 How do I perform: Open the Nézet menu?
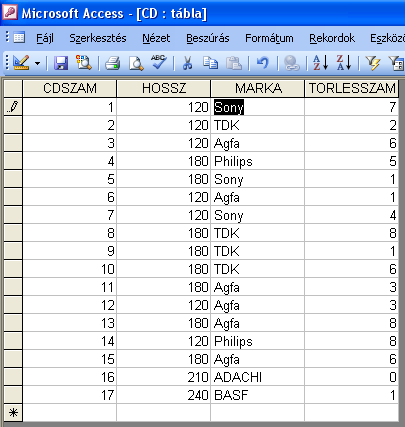(x=156, y=38)
